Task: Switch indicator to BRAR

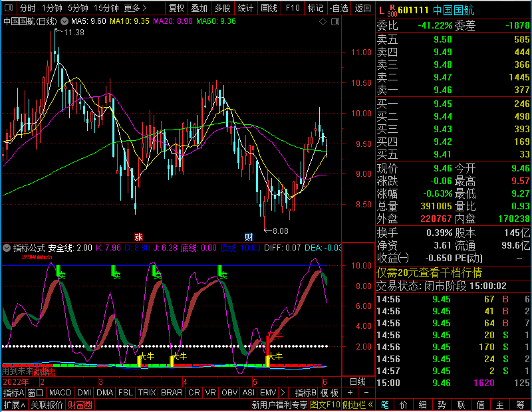Action: [172, 393]
